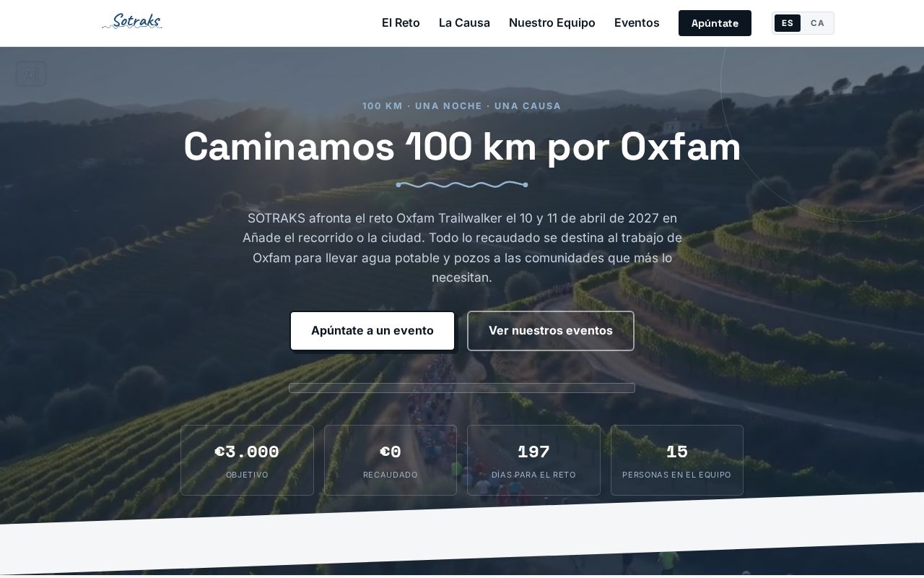Navigate to Nuestro Equipo

(552, 22)
